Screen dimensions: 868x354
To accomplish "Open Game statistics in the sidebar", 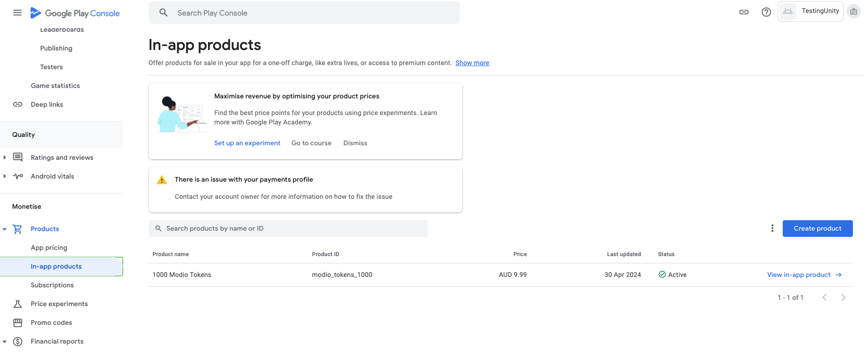I will tap(55, 85).
